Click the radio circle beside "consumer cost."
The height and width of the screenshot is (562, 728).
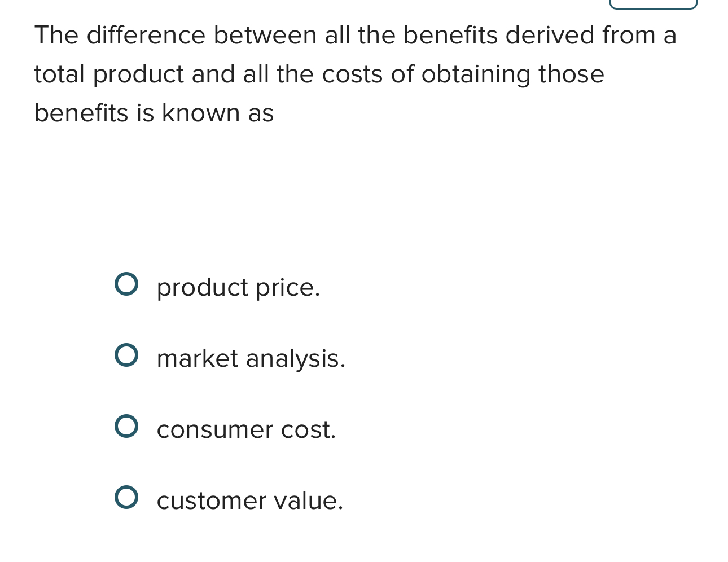pos(127,426)
